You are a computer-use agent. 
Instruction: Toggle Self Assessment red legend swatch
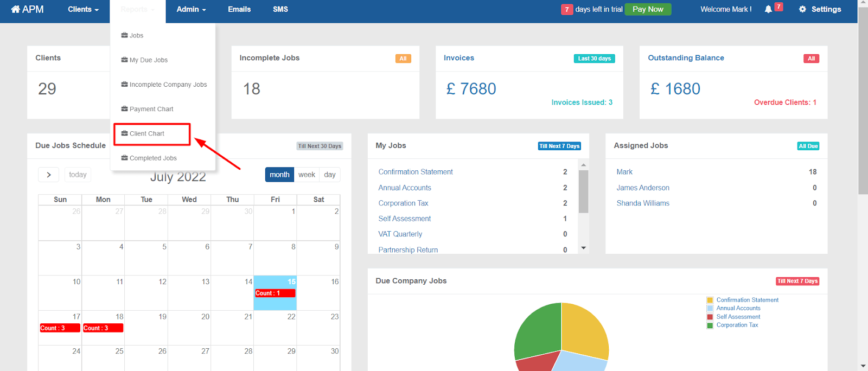[x=710, y=317]
